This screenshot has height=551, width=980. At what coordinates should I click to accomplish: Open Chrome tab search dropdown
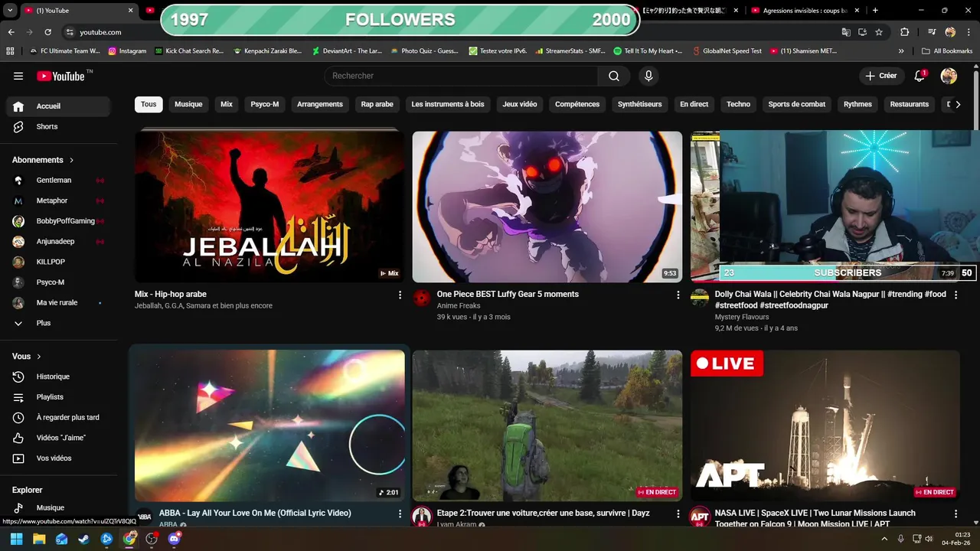coord(10,11)
